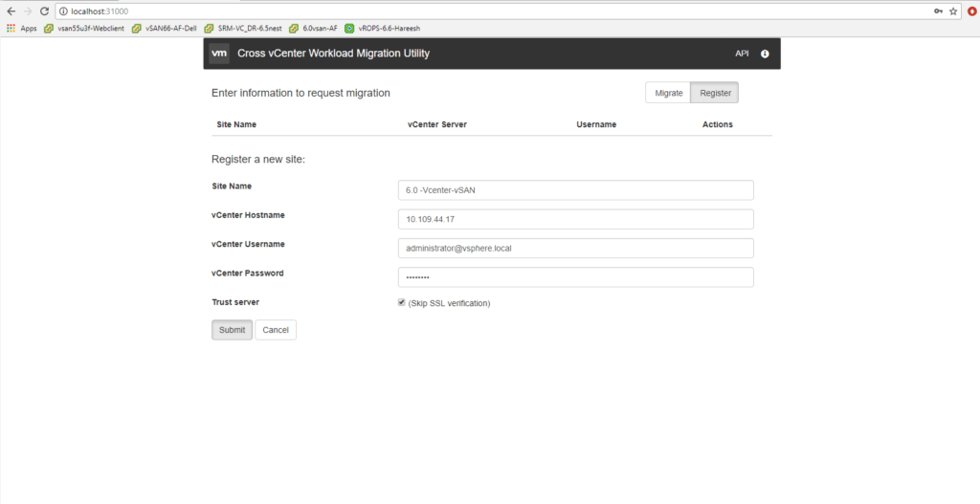980x504 pixels.
Task: Bookmark this page with the star icon
Action: click(x=953, y=11)
